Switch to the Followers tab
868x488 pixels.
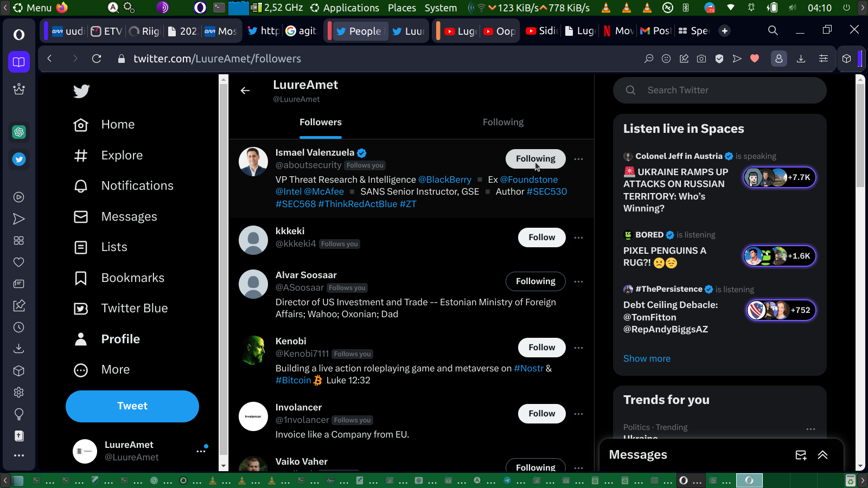click(x=321, y=123)
